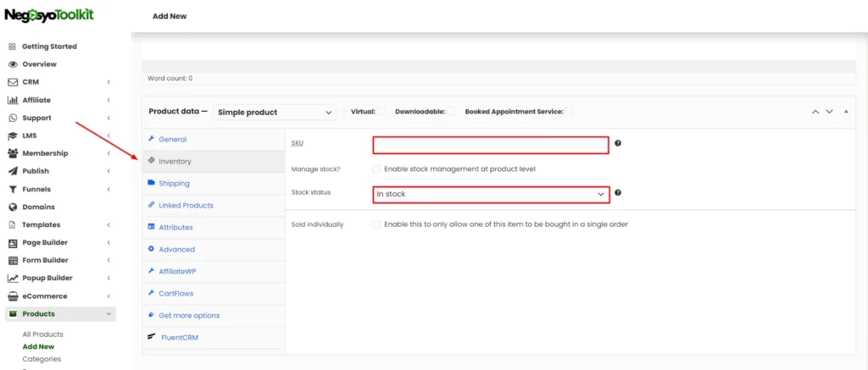
Task: Tick the Virtual checkbox
Action: coord(381,111)
